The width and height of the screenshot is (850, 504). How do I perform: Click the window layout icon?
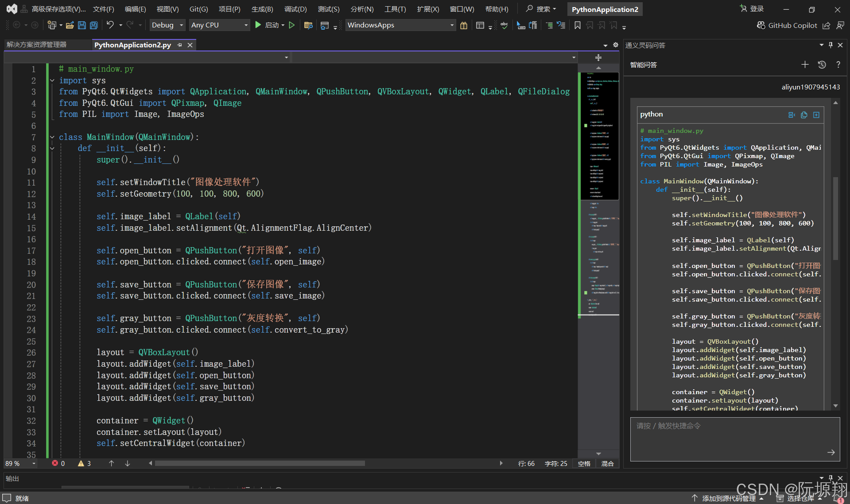pos(480,25)
